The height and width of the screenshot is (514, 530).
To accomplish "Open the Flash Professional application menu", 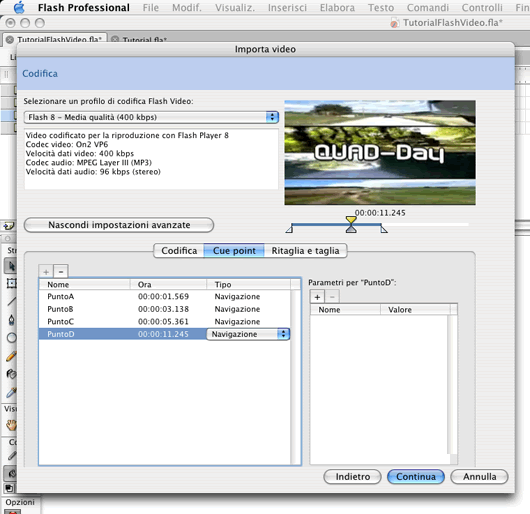I will [x=83, y=7].
